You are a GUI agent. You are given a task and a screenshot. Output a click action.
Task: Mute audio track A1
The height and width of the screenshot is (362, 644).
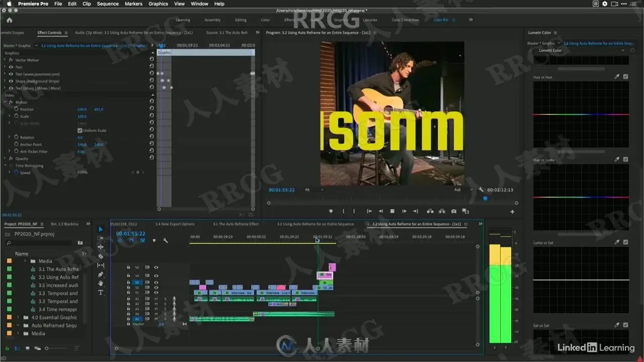coord(156,299)
